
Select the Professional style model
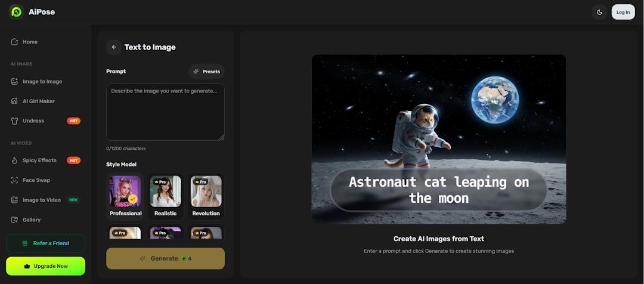[125, 196]
